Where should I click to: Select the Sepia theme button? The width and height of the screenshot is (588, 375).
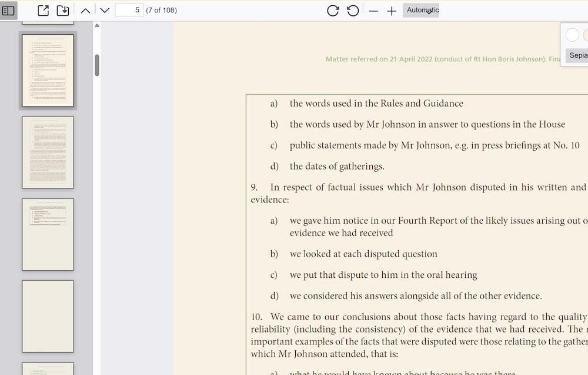578,55
